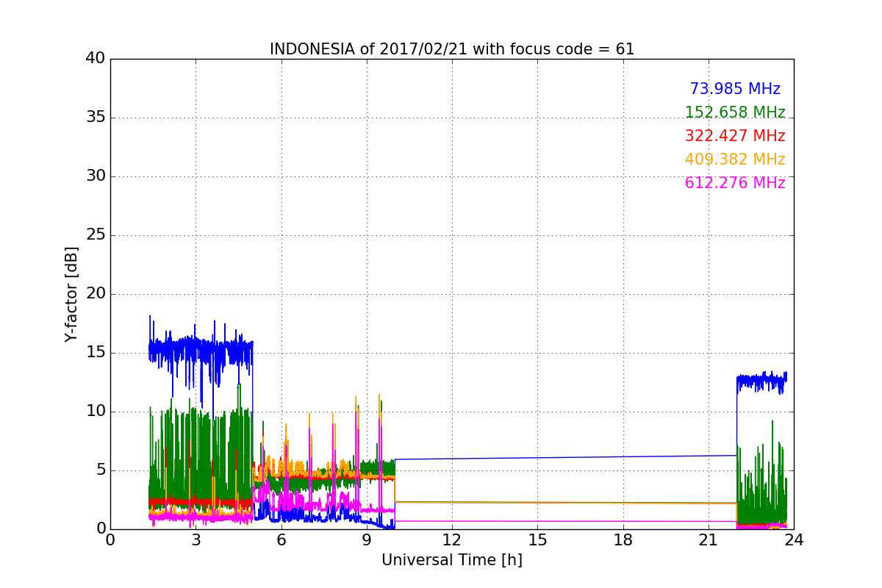
Task: Click the x-axis tick label 24
Action: 794,540
